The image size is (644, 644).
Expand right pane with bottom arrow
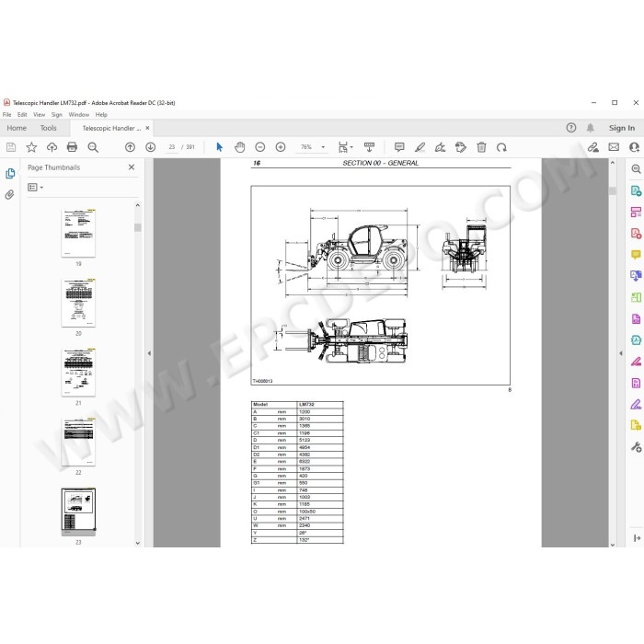coord(637,538)
